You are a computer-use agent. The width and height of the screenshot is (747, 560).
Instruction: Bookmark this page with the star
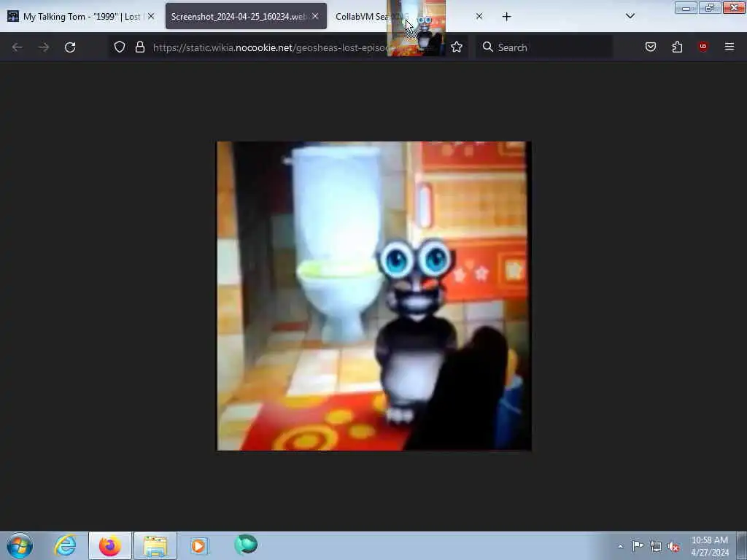click(457, 47)
